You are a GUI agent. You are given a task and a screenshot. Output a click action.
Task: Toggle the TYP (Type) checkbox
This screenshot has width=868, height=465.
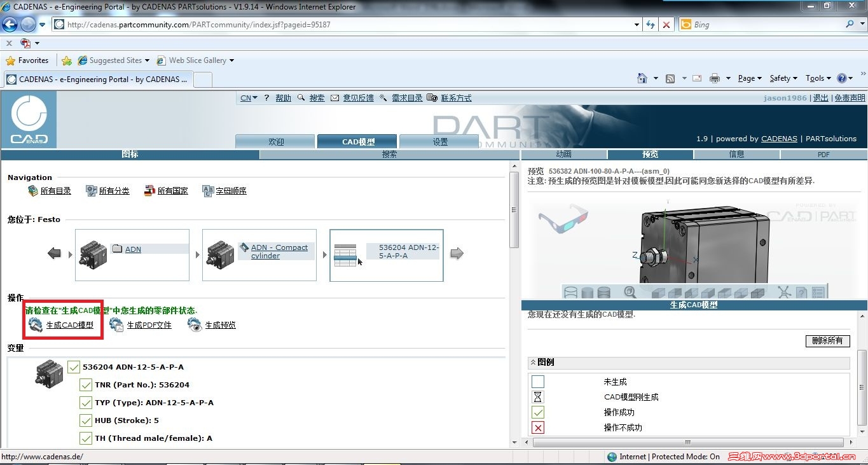pyautogui.click(x=86, y=403)
